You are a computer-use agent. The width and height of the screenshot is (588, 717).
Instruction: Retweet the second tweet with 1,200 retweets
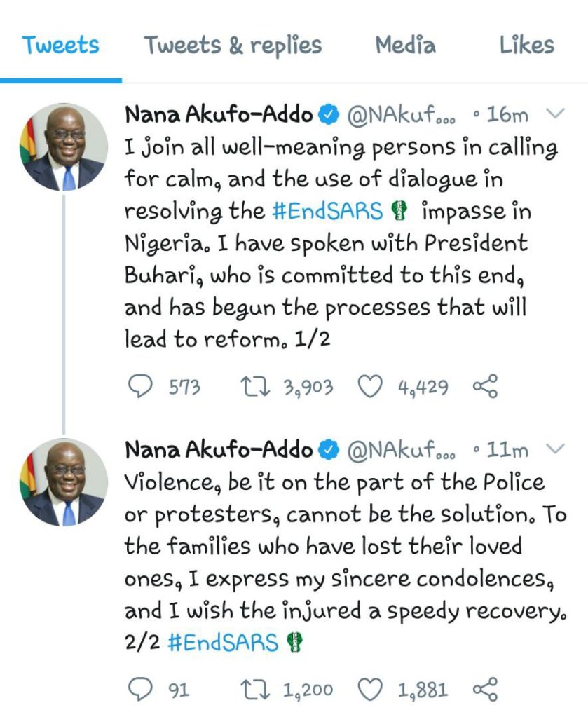pyautogui.click(x=252, y=690)
